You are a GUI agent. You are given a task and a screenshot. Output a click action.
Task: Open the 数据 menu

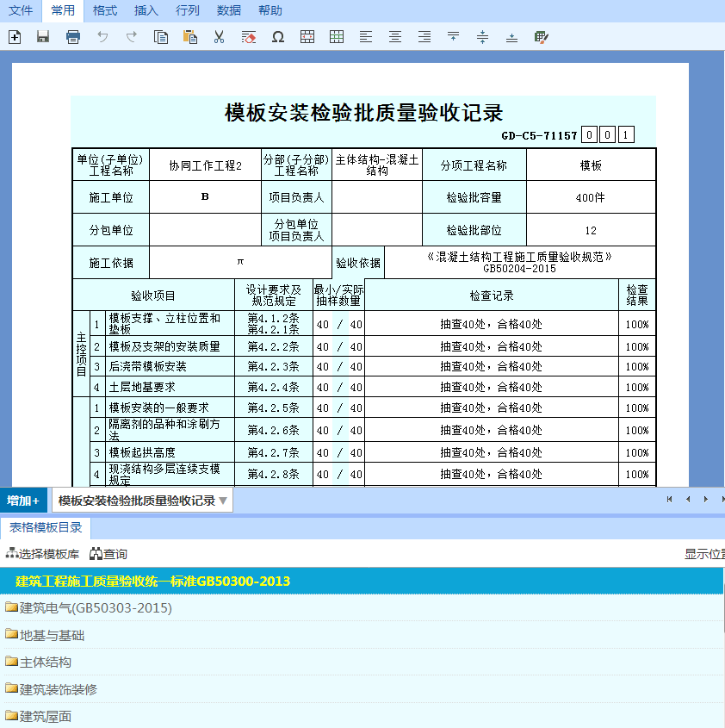tap(229, 10)
